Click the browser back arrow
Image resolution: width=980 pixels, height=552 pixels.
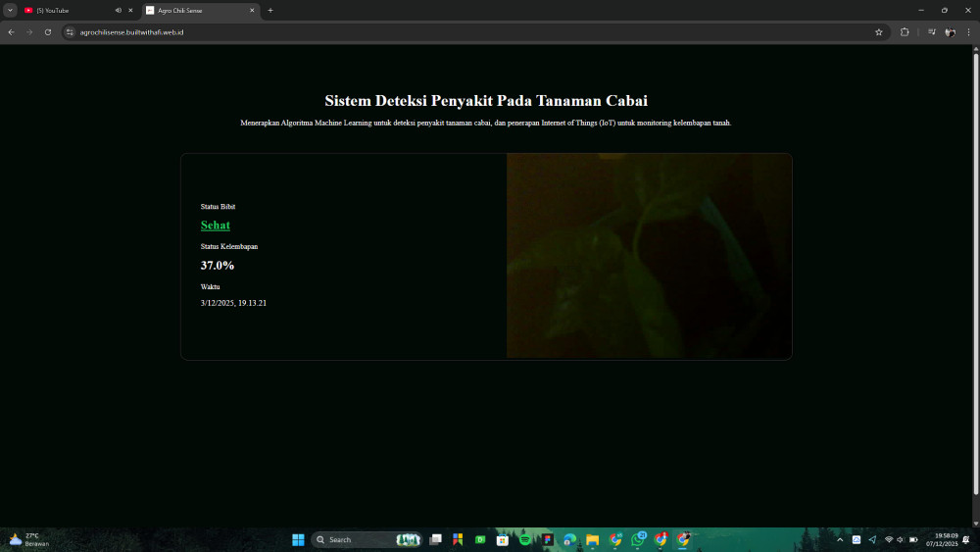pos(11,31)
